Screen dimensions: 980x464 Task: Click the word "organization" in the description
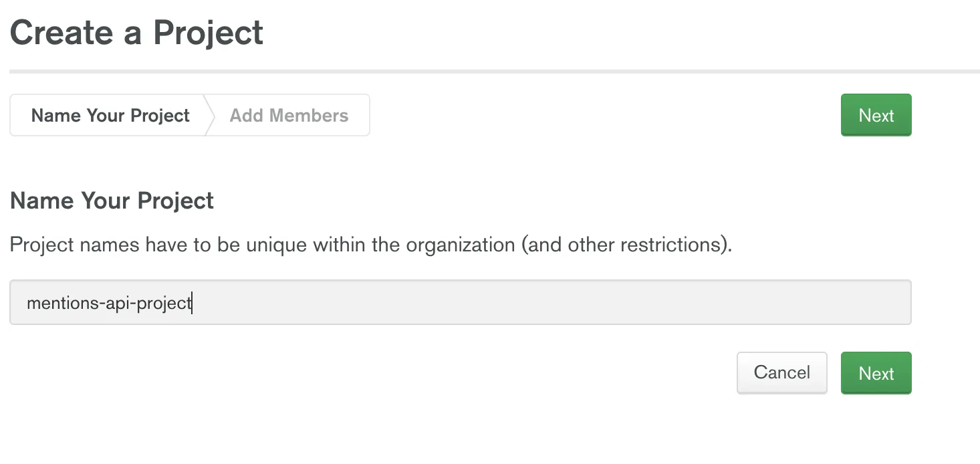[x=461, y=245]
